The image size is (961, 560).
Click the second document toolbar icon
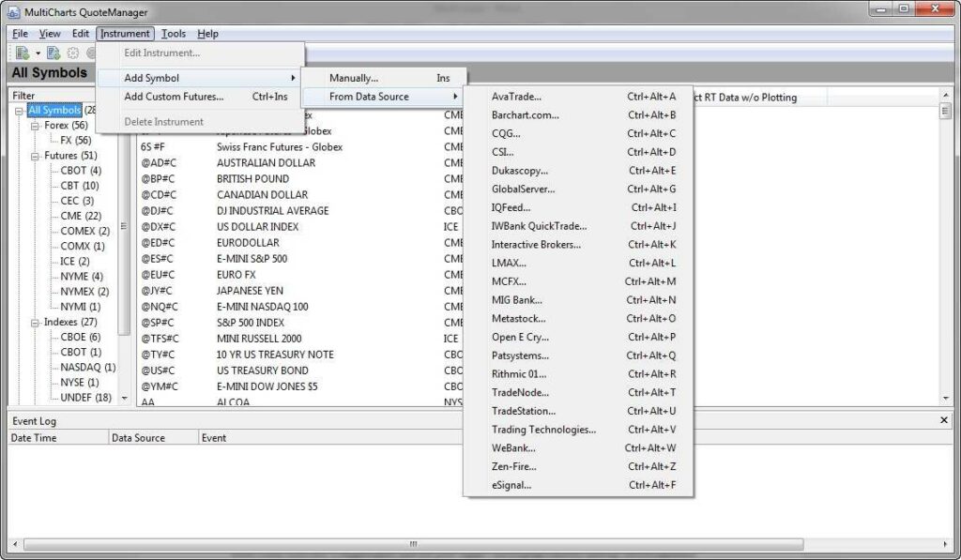point(53,53)
